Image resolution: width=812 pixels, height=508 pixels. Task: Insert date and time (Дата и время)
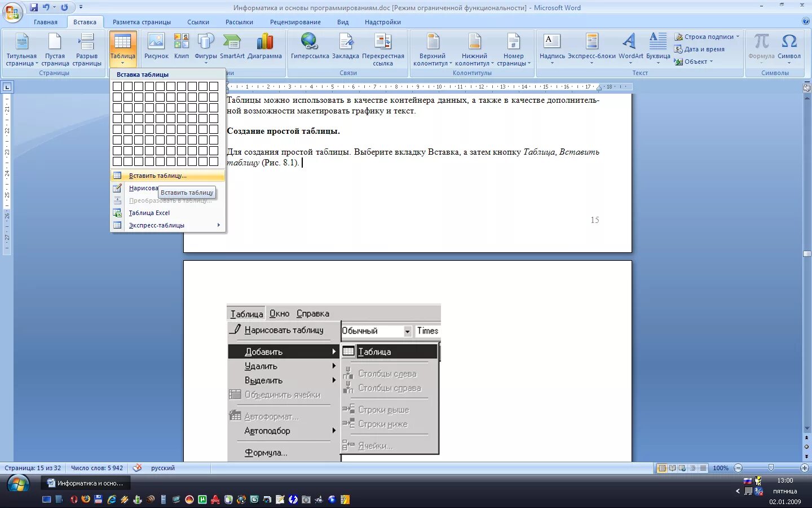(699, 49)
